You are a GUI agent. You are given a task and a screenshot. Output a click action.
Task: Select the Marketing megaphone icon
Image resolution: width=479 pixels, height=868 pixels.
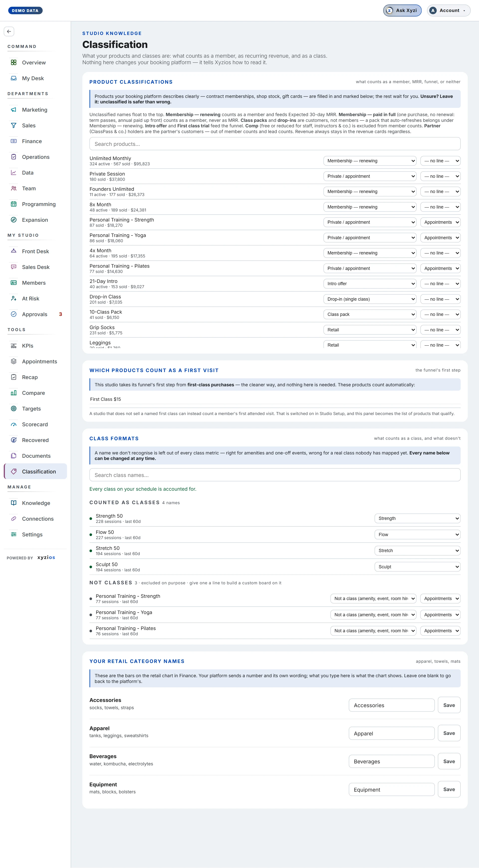(13, 110)
